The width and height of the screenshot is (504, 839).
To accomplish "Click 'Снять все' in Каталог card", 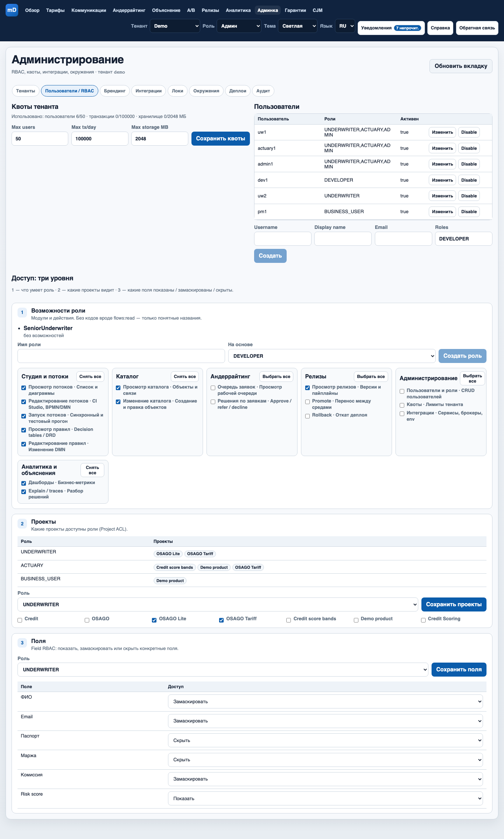I will tap(185, 377).
